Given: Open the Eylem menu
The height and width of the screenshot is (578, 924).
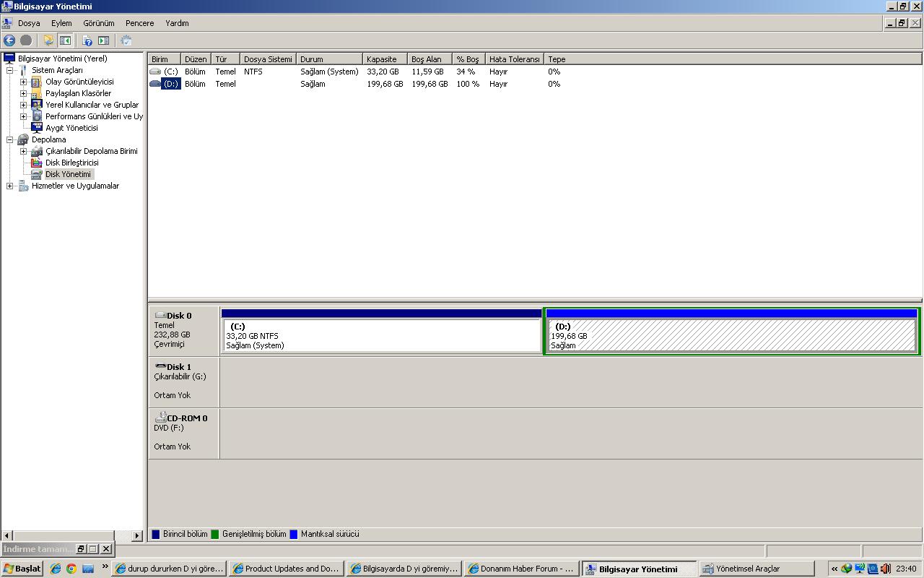Looking at the screenshot, I should (x=61, y=23).
